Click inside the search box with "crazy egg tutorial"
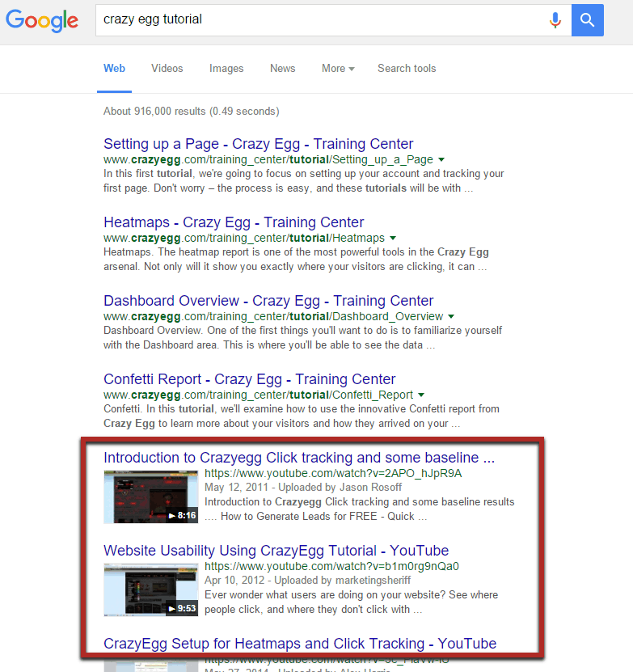 (x=315, y=19)
